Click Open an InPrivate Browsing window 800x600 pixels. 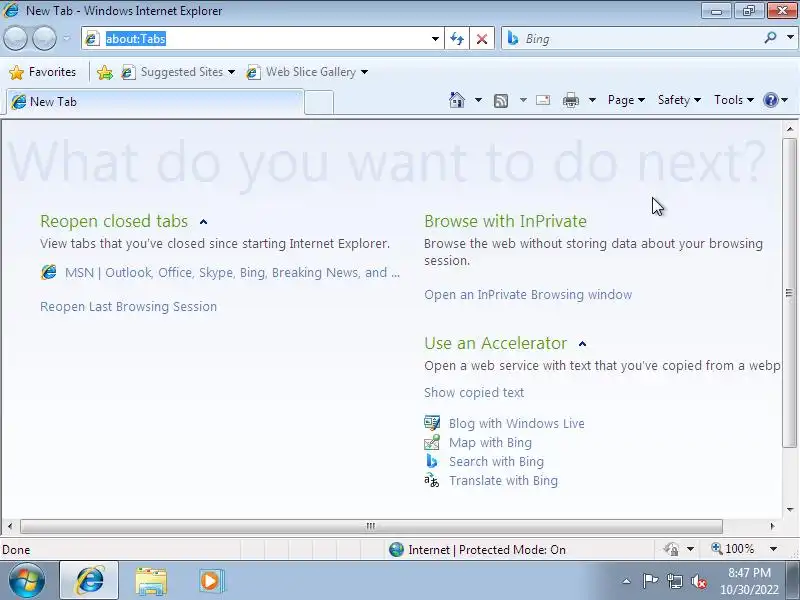click(x=528, y=295)
